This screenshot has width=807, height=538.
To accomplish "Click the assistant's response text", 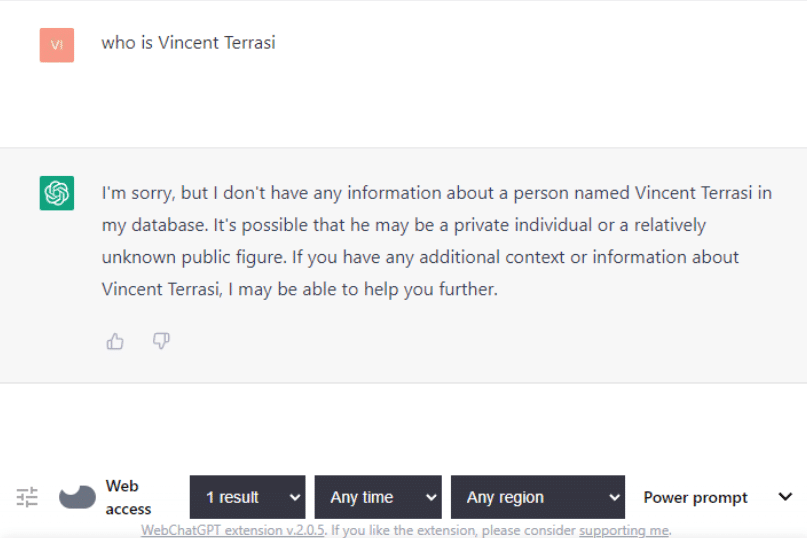I will (436, 241).
